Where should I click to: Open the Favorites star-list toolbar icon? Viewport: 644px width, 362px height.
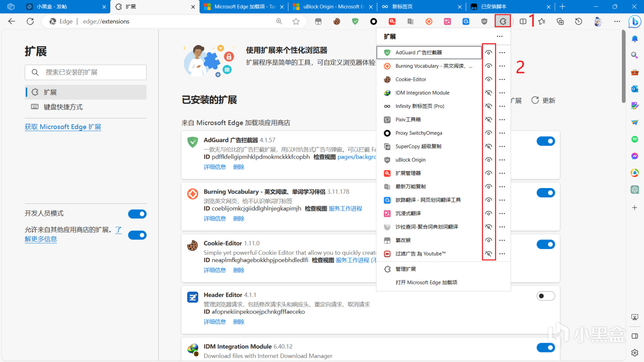tap(542, 22)
